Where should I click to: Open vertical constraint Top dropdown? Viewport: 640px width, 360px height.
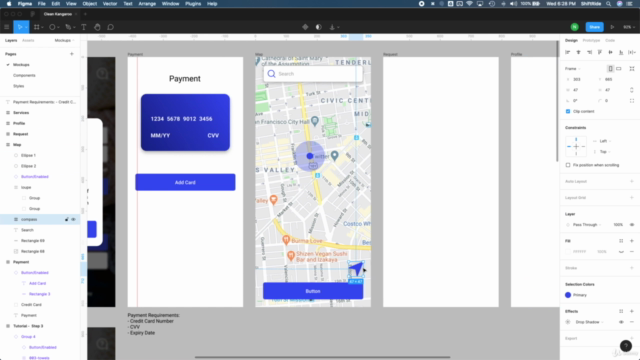(x=605, y=151)
